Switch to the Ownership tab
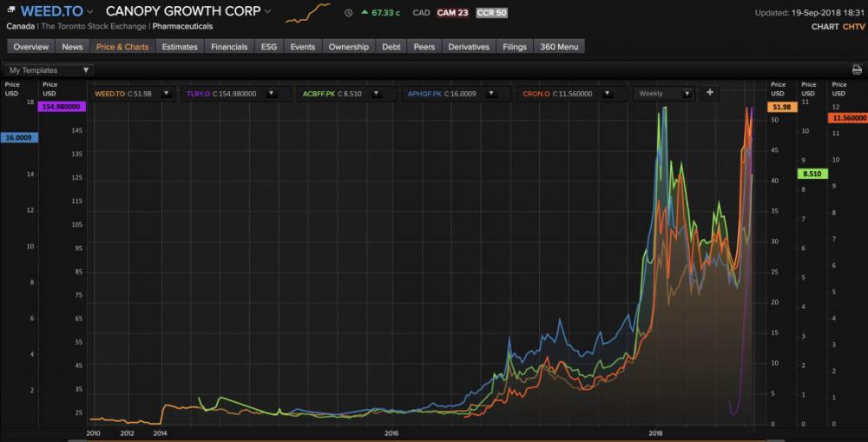868x442 pixels. click(x=349, y=47)
